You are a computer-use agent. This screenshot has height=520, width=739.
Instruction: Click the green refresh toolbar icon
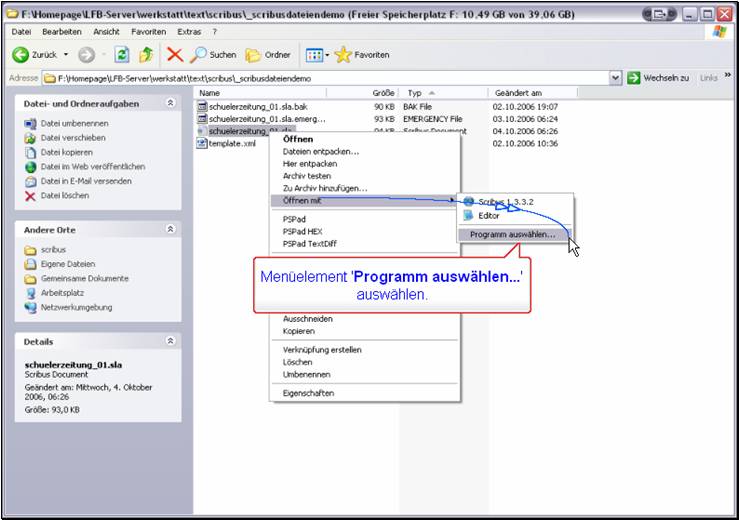click(122, 55)
